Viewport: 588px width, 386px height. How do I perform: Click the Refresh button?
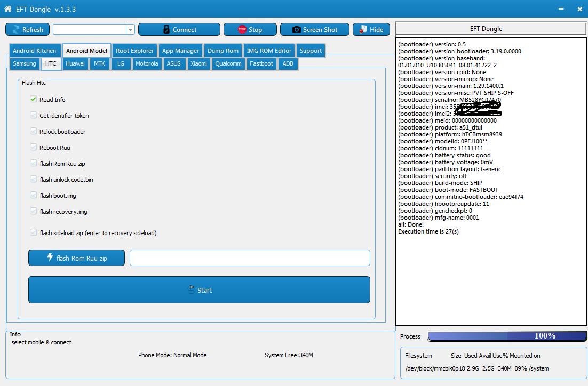point(27,30)
